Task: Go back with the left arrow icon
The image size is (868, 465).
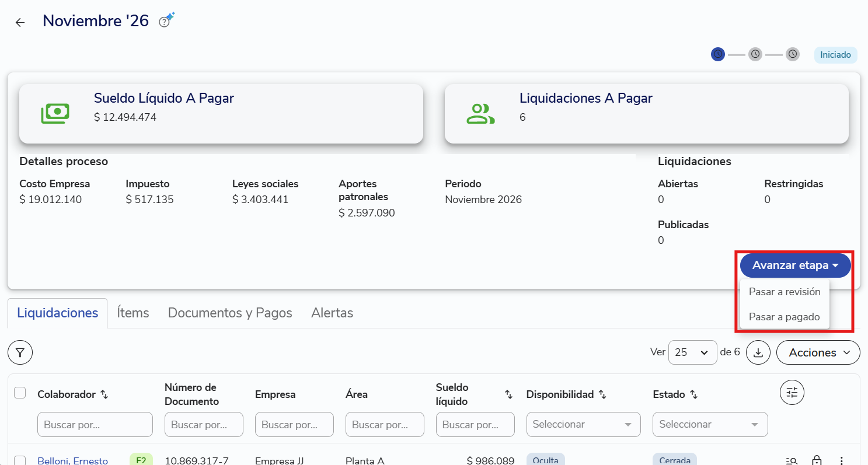Action: 20,23
